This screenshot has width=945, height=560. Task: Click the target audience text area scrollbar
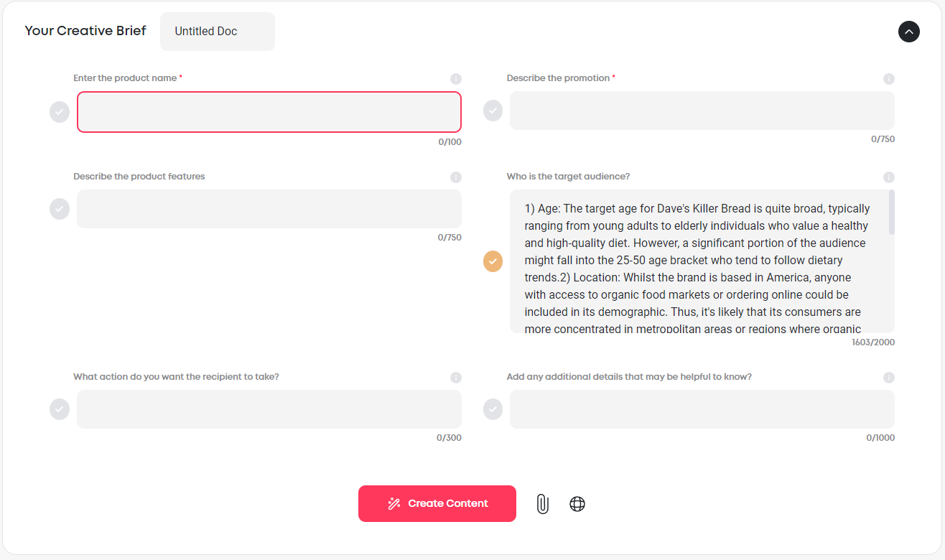tap(892, 213)
